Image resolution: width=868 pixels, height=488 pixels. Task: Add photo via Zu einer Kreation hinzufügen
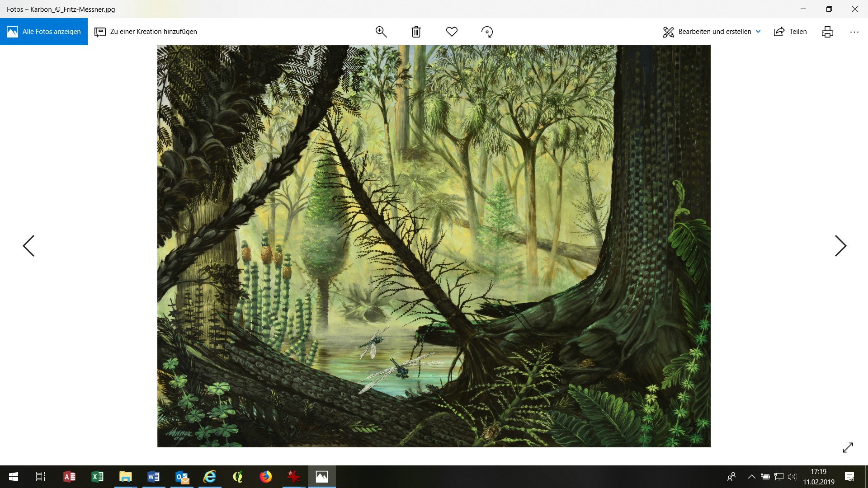tap(146, 32)
